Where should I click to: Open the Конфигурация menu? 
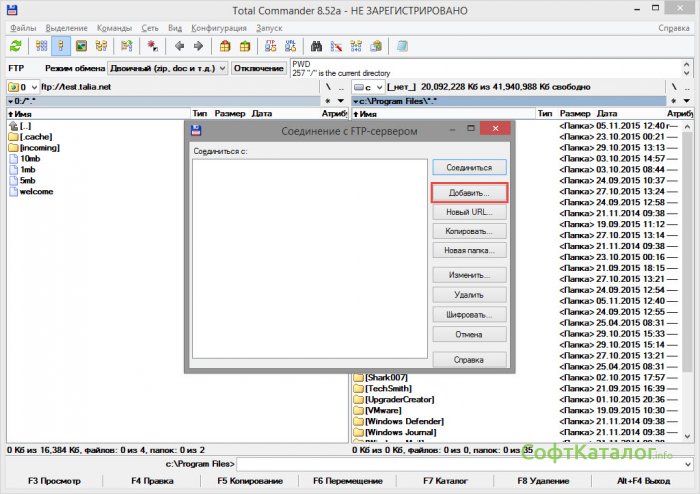(x=221, y=29)
